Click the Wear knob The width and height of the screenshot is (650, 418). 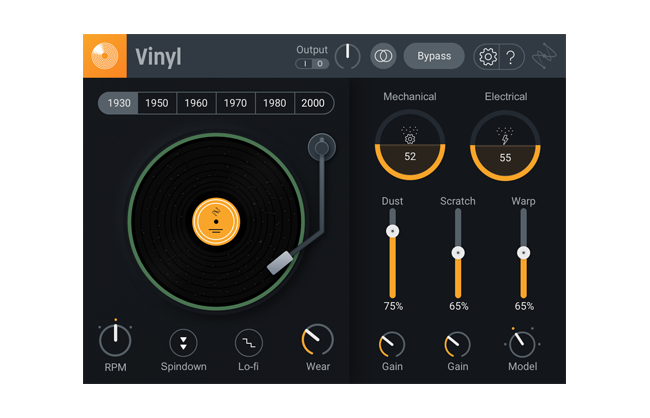318,342
